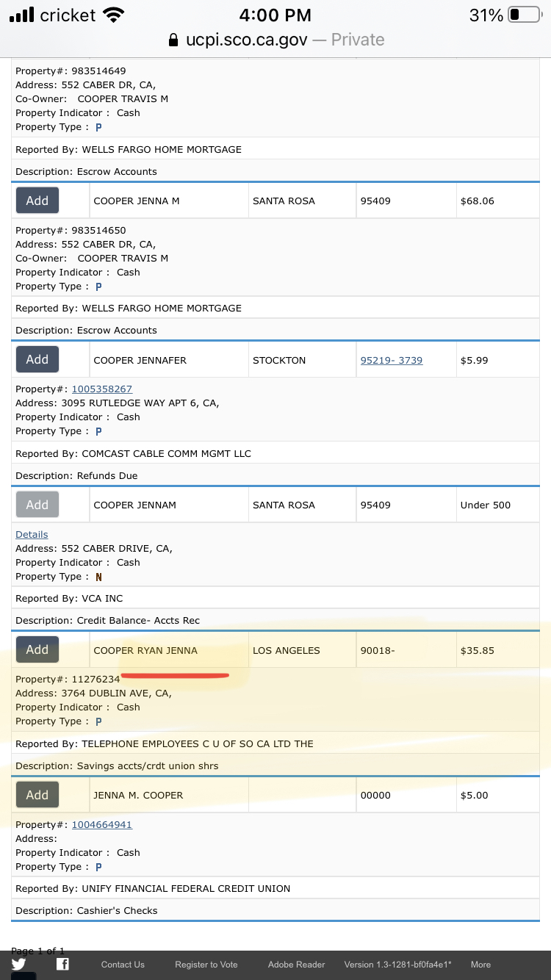Select Description: Savings accts/crdt union shrs

pyautogui.click(x=117, y=765)
